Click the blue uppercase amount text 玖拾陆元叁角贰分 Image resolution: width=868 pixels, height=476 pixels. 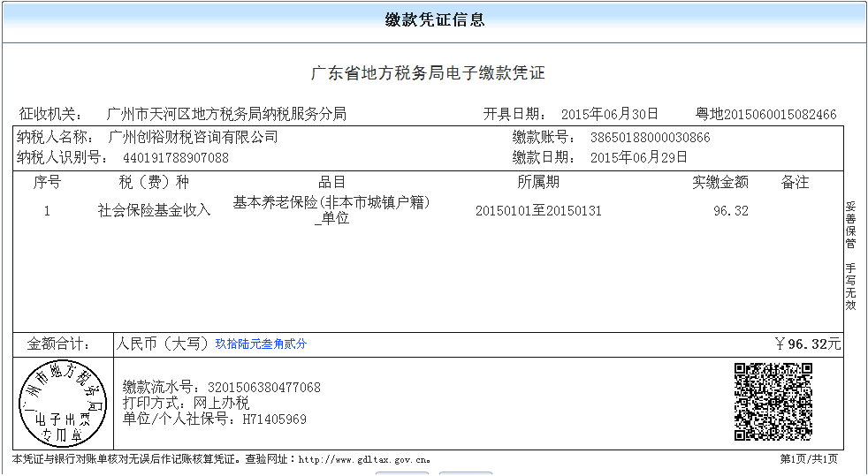tap(261, 344)
